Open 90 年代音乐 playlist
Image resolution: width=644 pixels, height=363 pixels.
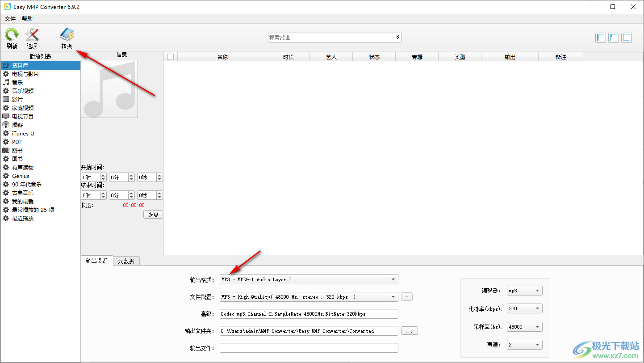(41, 184)
